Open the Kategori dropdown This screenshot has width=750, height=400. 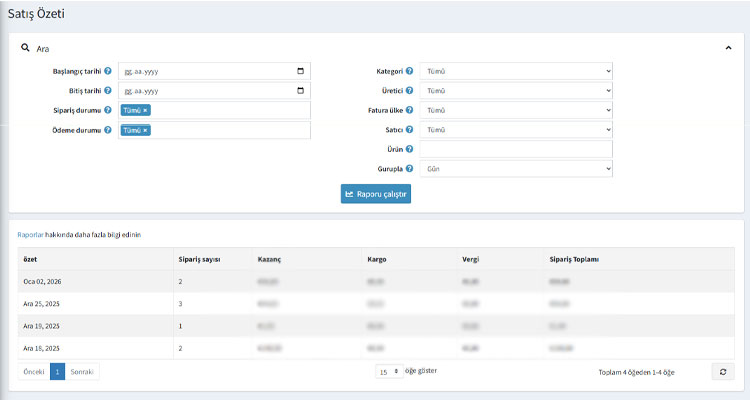(x=516, y=71)
